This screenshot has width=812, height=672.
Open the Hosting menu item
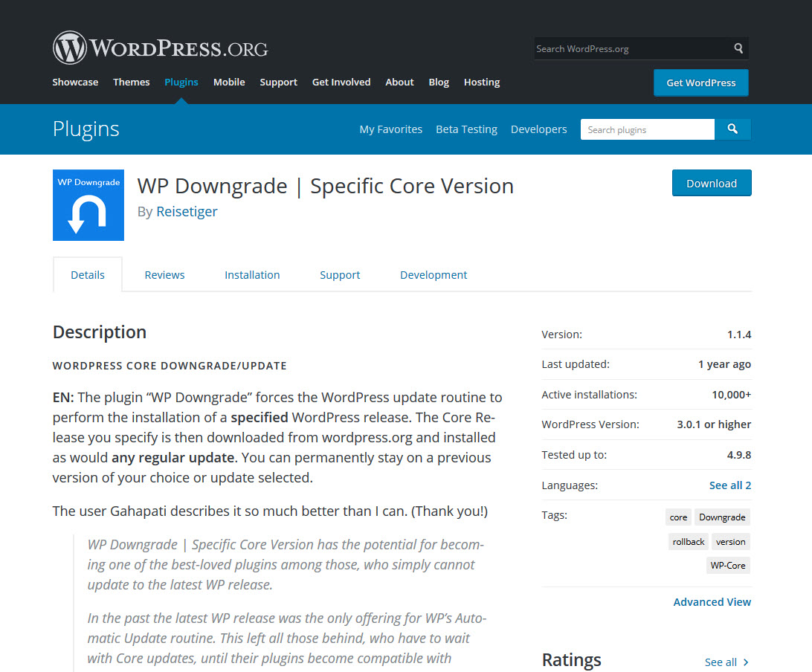coord(482,82)
